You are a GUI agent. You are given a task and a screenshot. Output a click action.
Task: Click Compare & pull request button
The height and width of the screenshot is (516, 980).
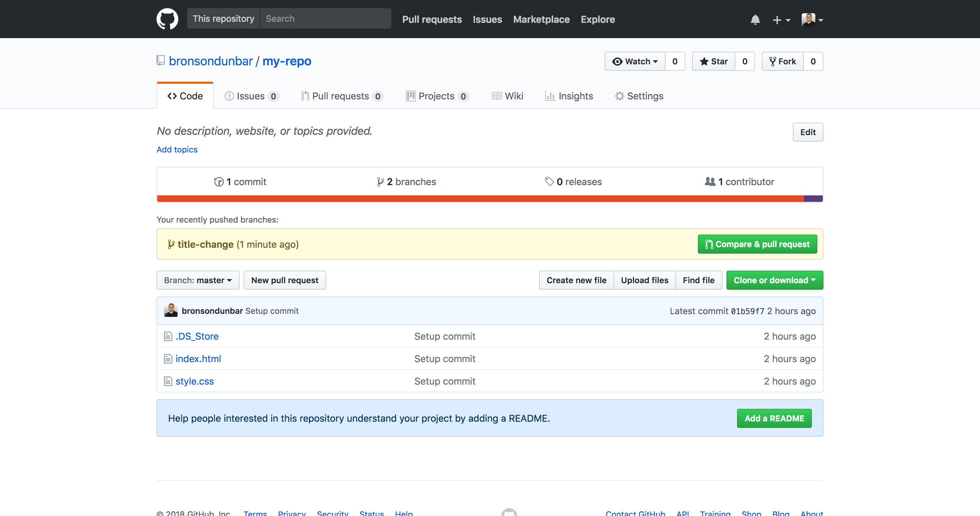pyautogui.click(x=757, y=244)
